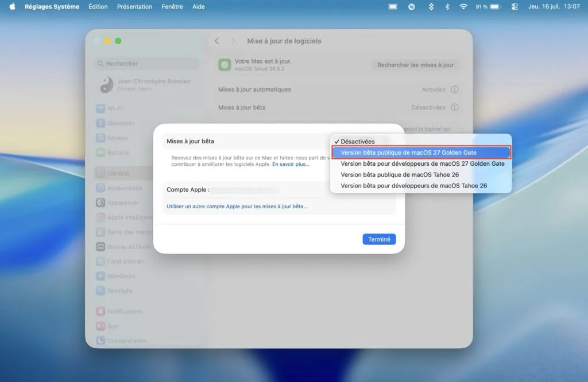Image resolution: width=588 pixels, height=382 pixels.
Task: Click the Désactivées value for Mises à jour bêta
Action: [428, 107]
